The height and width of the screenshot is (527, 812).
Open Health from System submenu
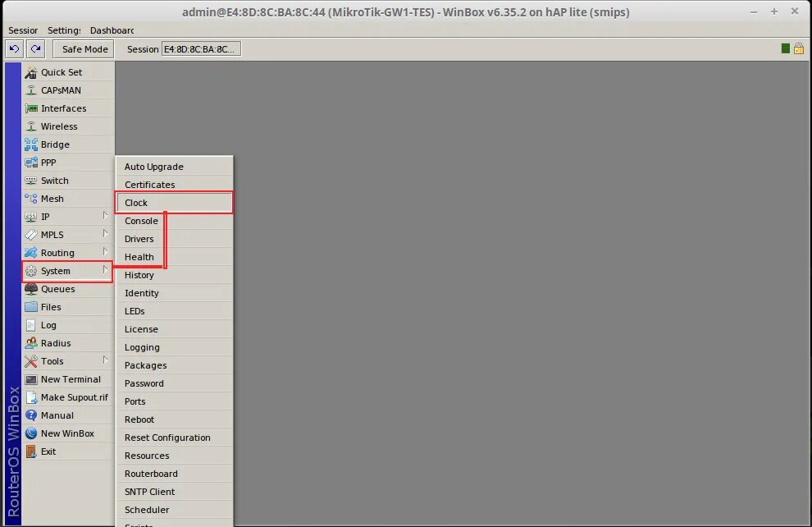(175, 257)
